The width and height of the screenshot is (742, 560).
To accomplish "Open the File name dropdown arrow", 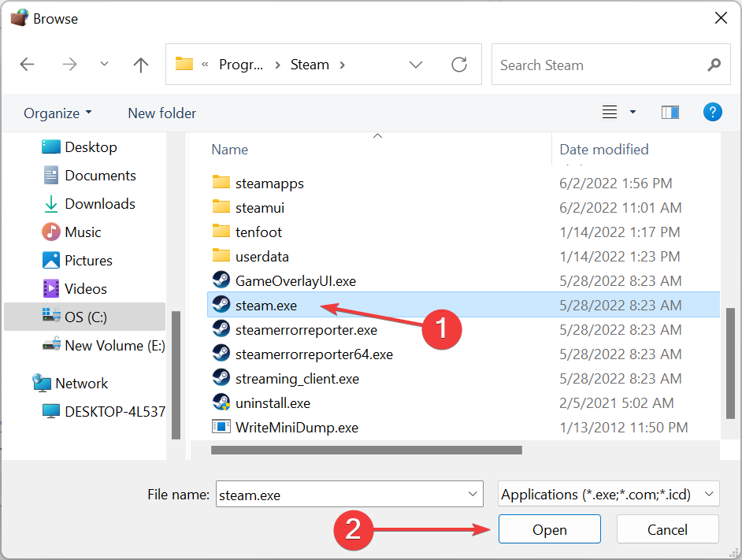I will 473,494.
